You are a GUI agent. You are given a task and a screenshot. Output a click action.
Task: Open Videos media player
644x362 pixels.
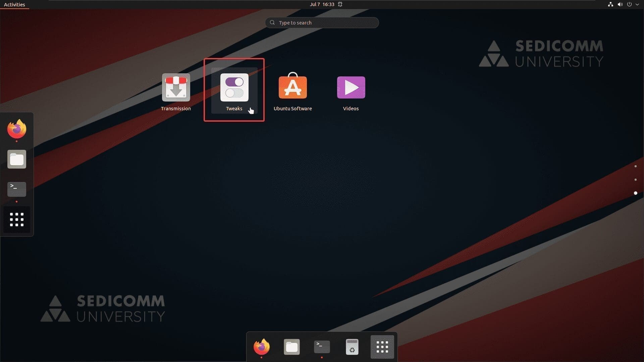(x=351, y=87)
